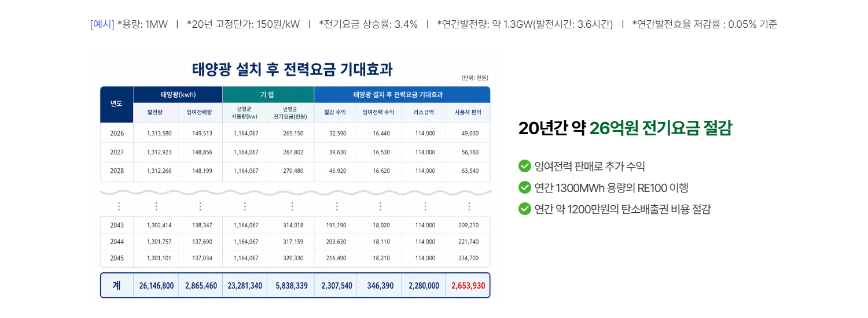Click the 20년간 약 26억원 전기요금 절감 headline
This screenshot has height=318, width=868.
(x=626, y=129)
